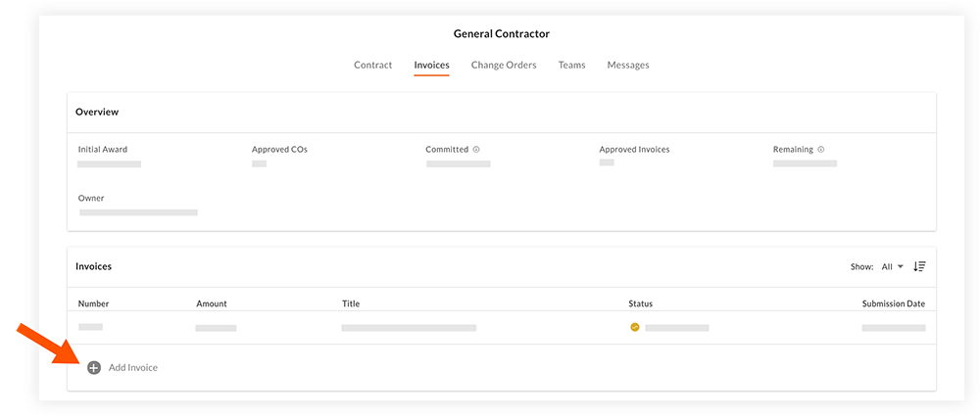Open the Change Orders tab

point(504,65)
